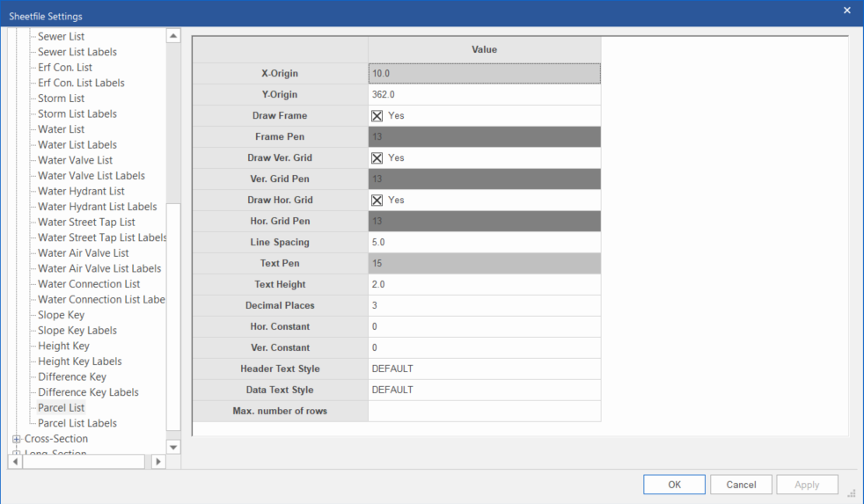Click the Text Pen value cell
The width and height of the screenshot is (864, 504).
[x=484, y=263]
